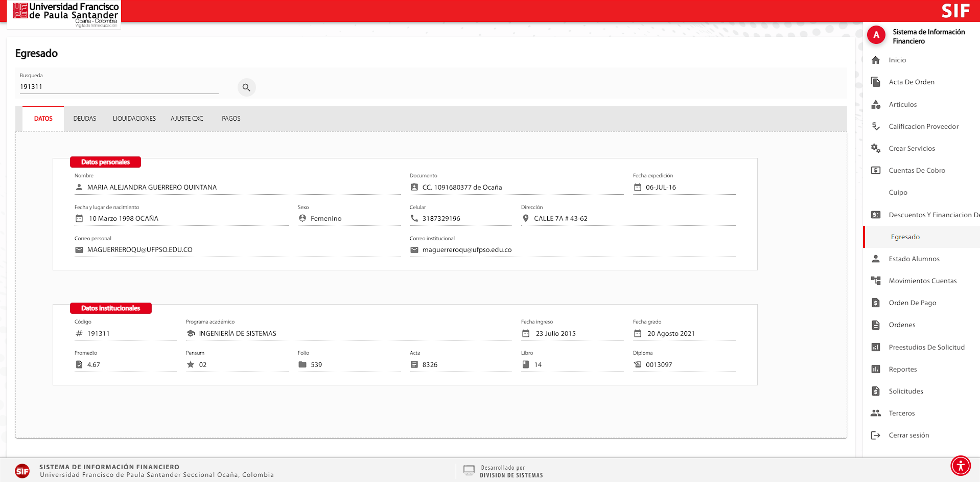
Task: Click the Calificacion Proveedor icon
Action: tap(876, 126)
